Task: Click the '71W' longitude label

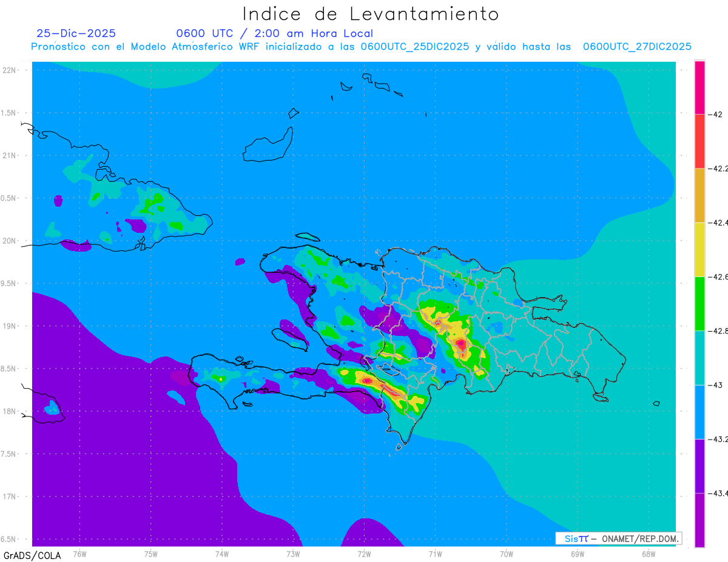Action: click(435, 554)
